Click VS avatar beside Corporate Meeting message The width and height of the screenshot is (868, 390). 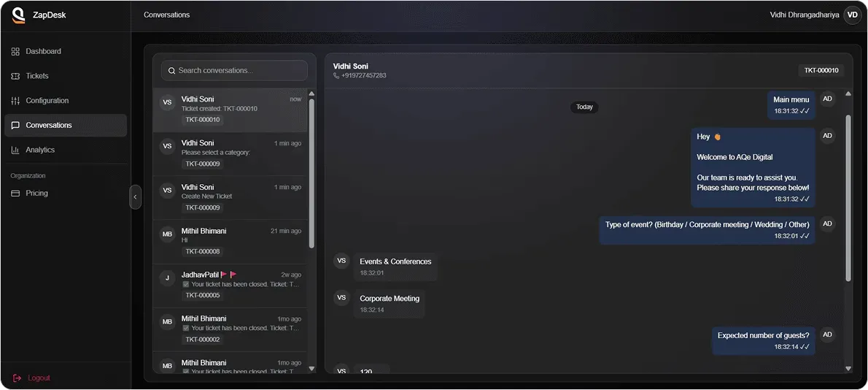click(x=341, y=297)
